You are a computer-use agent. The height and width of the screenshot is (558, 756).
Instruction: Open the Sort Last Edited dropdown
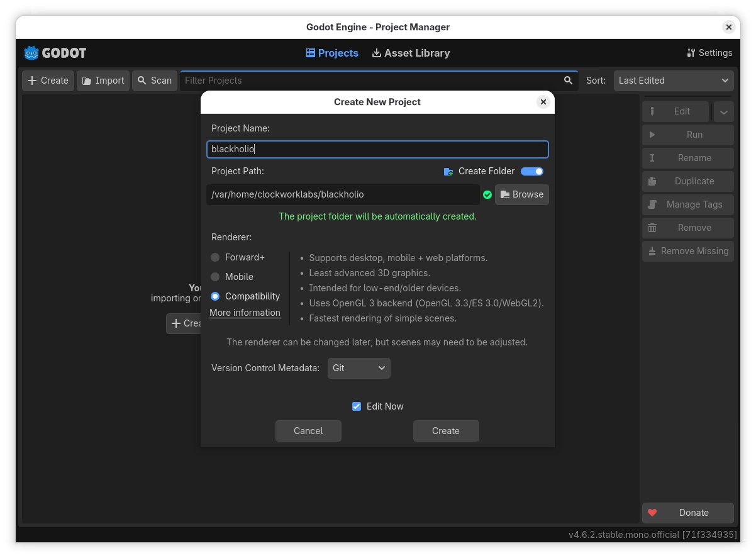pos(674,81)
